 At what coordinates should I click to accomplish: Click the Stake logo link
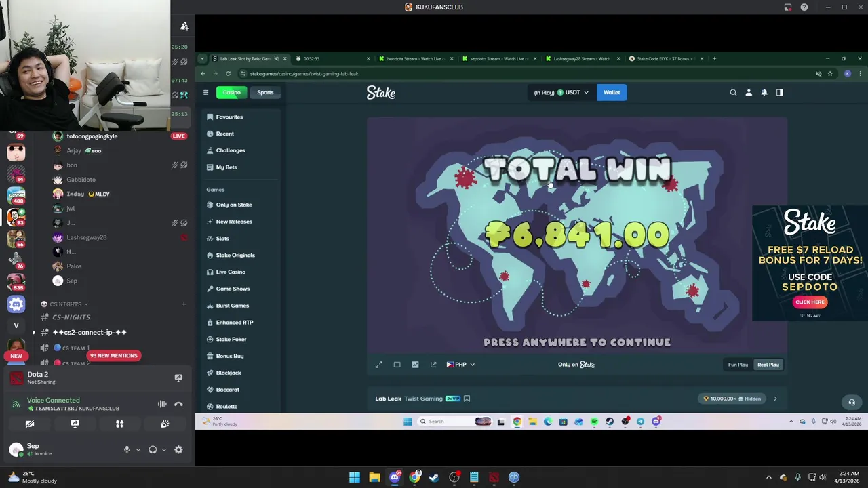pyautogui.click(x=381, y=93)
